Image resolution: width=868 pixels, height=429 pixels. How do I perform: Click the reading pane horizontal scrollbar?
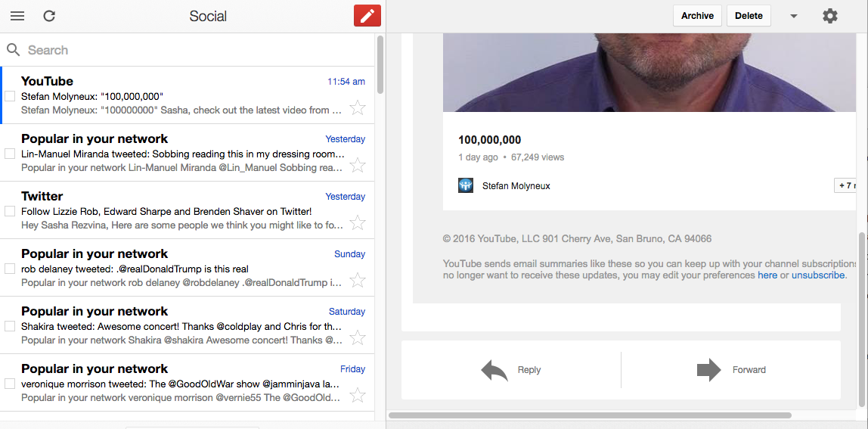(x=590, y=415)
